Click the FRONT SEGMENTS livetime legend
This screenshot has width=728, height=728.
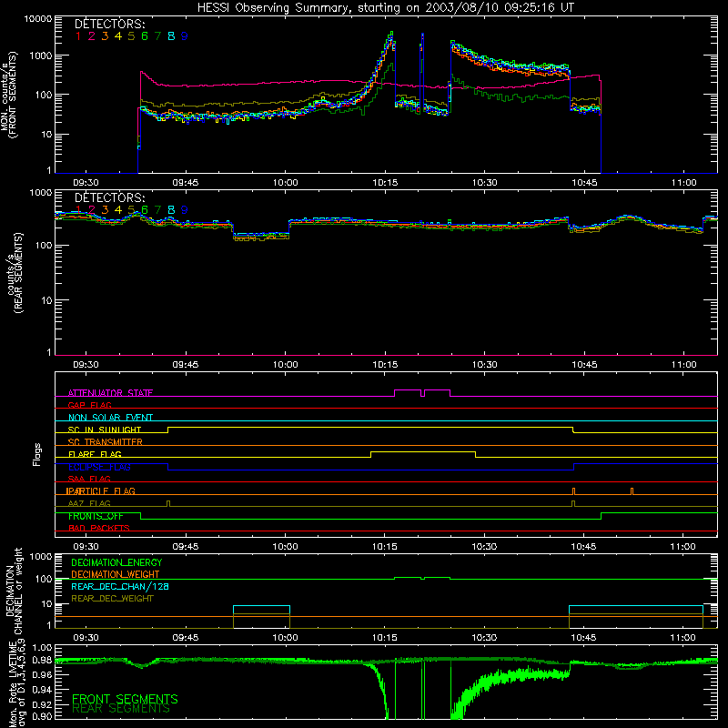tap(125, 699)
